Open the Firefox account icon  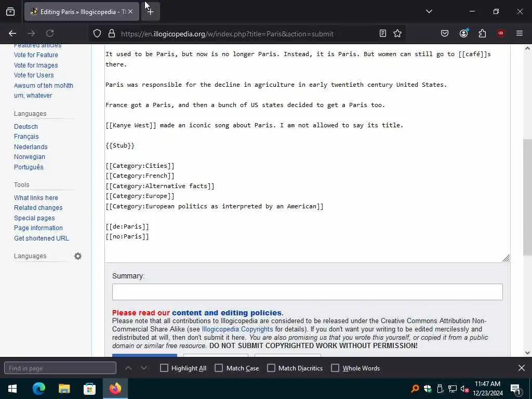(x=464, y=33)
